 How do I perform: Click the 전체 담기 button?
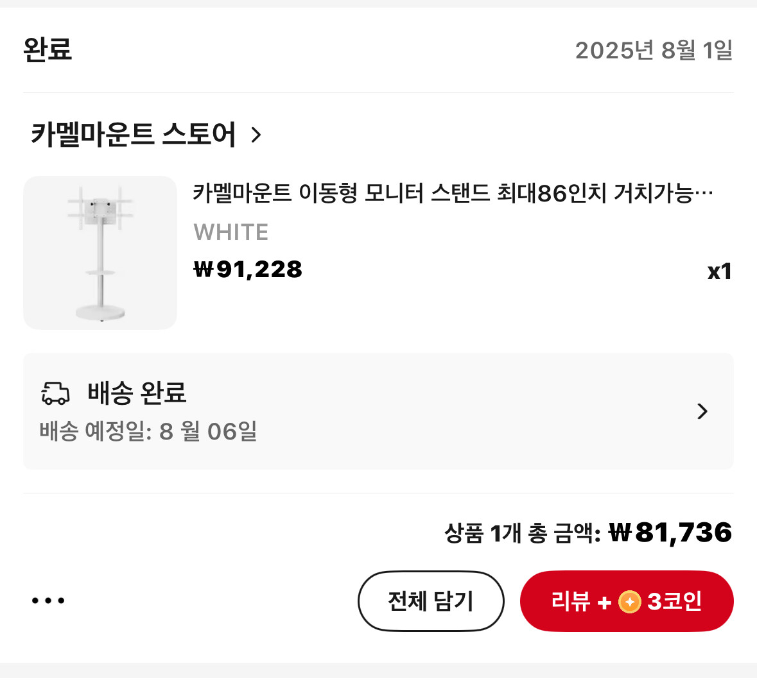coord(431,601)
